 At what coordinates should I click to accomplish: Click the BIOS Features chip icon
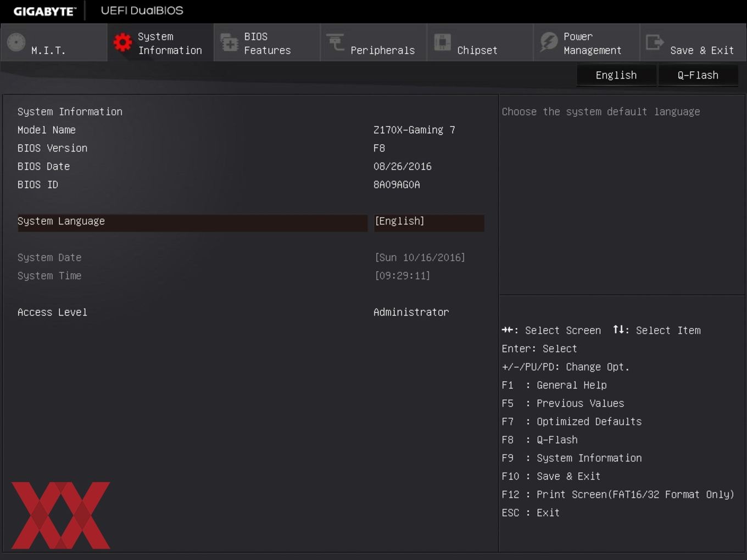[229, 42]
